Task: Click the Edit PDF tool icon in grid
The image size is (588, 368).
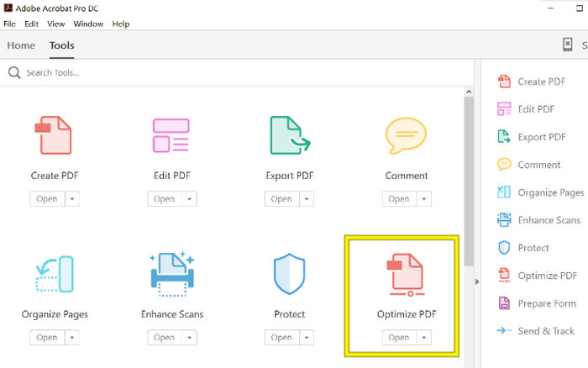Action: (171, 135)
